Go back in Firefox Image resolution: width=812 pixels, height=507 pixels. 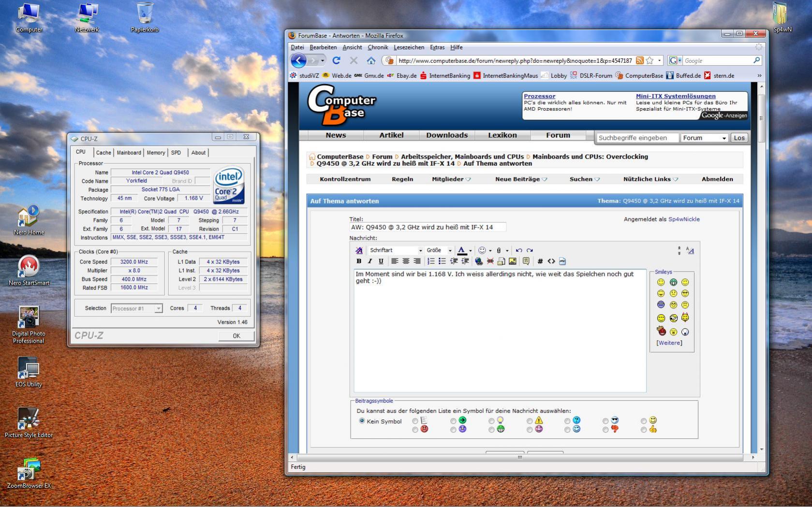point(299,60)
